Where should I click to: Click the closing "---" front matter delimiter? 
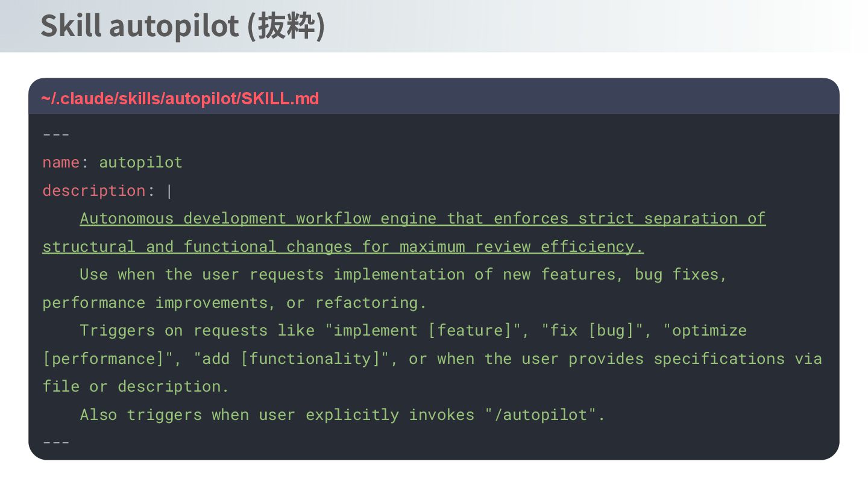point(56,443)
